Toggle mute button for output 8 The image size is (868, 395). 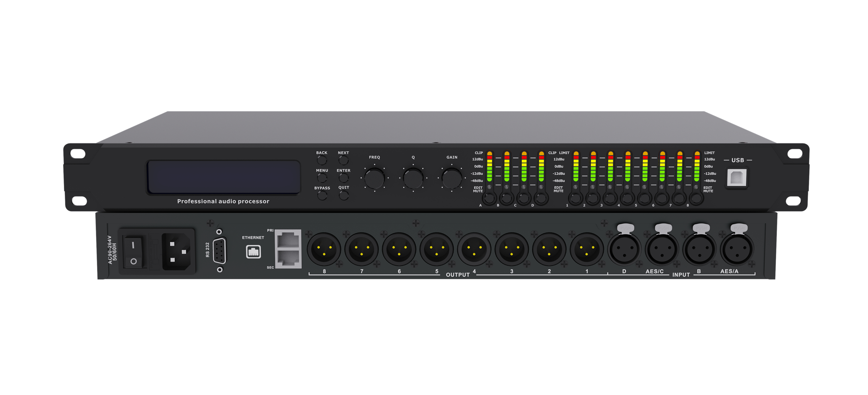[x=696, y=199]
